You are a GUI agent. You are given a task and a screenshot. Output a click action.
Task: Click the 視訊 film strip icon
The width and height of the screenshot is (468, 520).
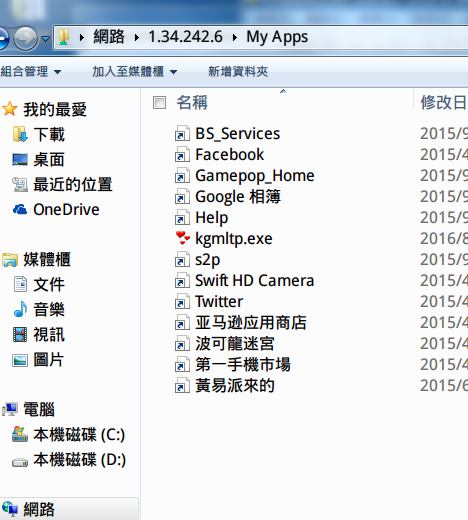coord(20,334)
